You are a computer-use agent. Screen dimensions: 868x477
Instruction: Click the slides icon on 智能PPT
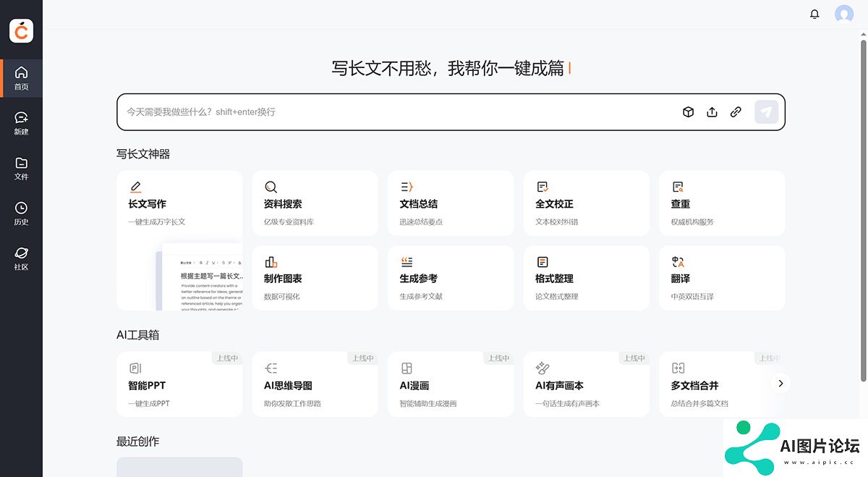click(135, 368)
